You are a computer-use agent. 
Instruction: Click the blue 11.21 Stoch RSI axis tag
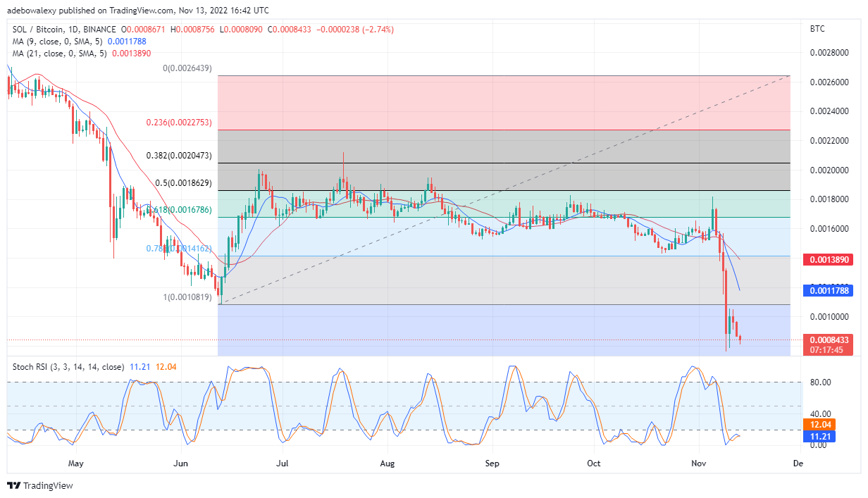pos(819,437)
